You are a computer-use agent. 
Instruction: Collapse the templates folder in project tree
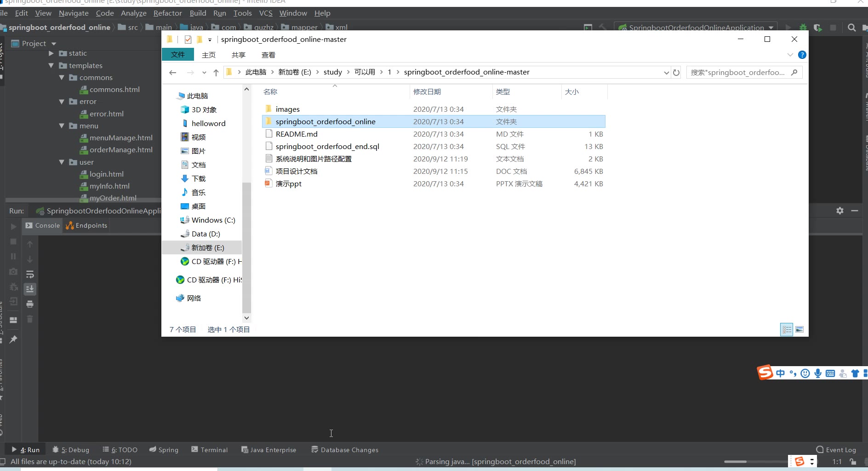point(51,66)
